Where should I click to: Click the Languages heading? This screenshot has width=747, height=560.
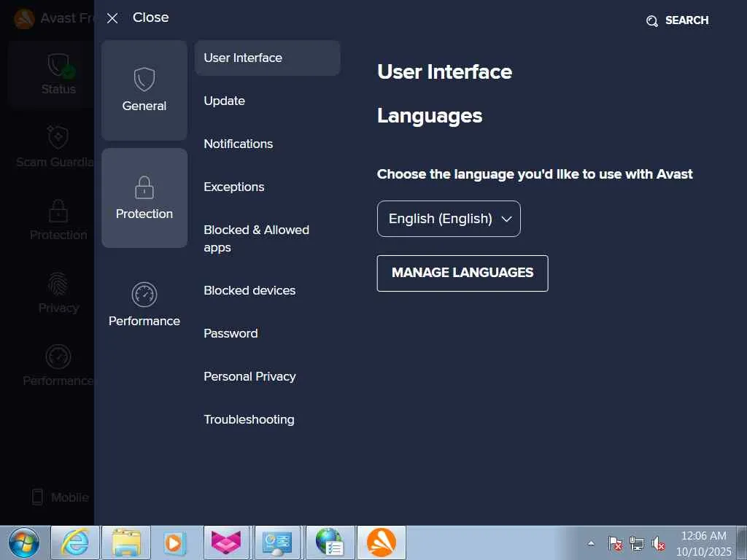(x=430, y=116)
